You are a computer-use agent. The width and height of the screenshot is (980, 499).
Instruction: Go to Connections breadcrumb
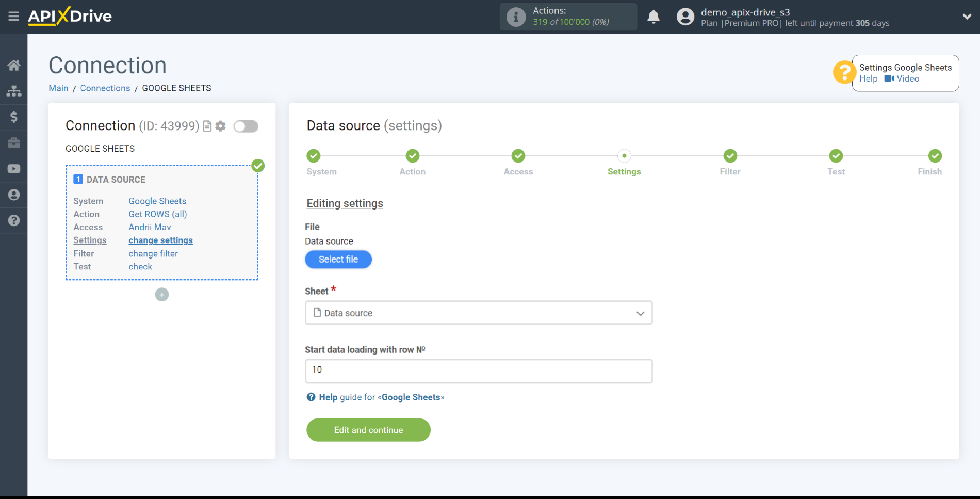click(105, 88)
